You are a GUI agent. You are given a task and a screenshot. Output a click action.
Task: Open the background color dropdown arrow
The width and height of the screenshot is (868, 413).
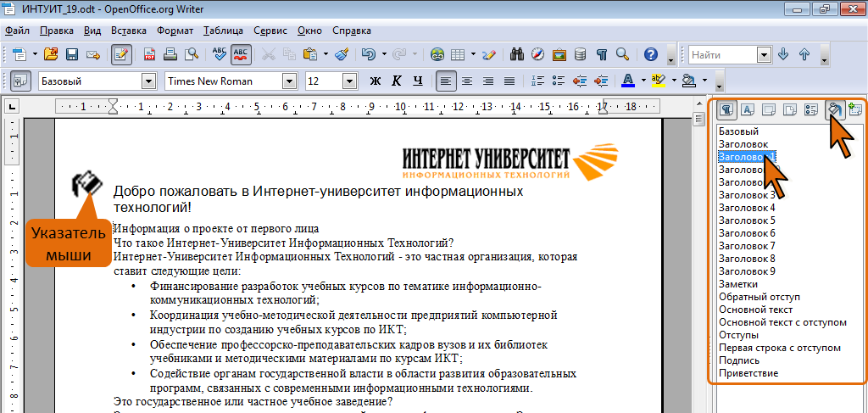pyautogui.click(x=704, y=81)
